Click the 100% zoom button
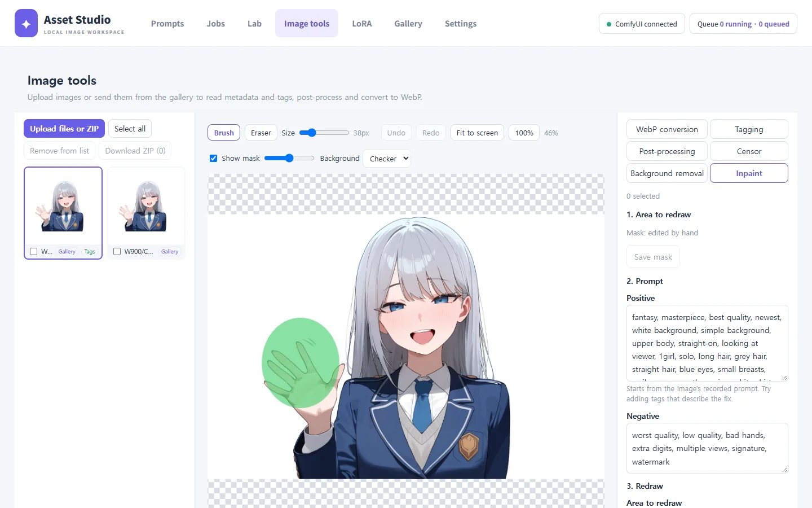Image resolution: width=812 pixels, height=508 pixels. [524, 133]
